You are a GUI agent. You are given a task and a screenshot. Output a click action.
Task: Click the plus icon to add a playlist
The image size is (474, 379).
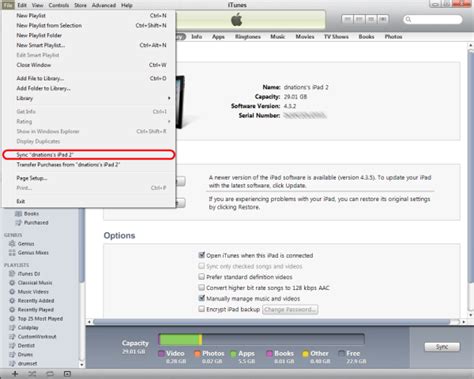[x=15, y=374]
